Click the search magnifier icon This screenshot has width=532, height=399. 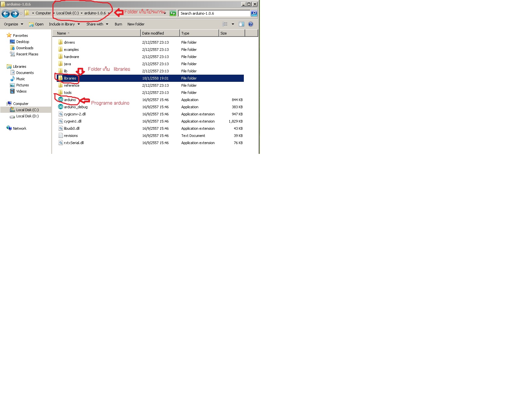254,13
